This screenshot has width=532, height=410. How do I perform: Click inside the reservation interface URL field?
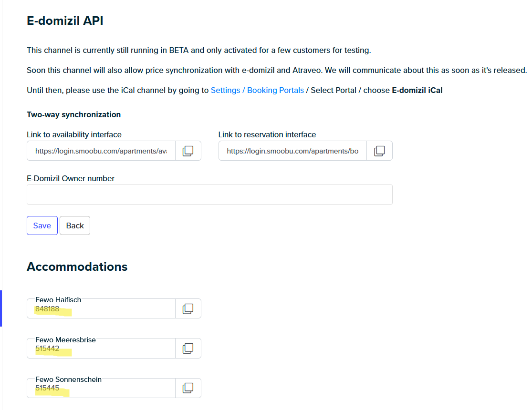[292, 151]
